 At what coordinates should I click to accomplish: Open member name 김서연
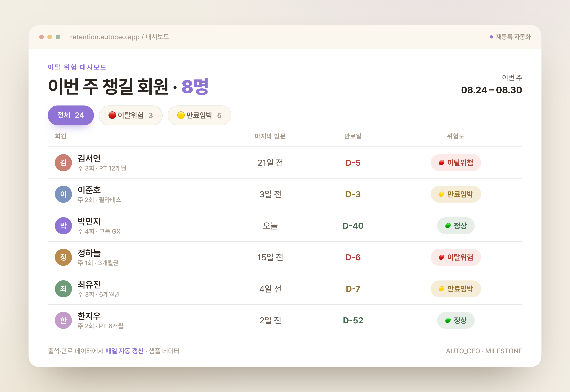(x=89, y=158)
